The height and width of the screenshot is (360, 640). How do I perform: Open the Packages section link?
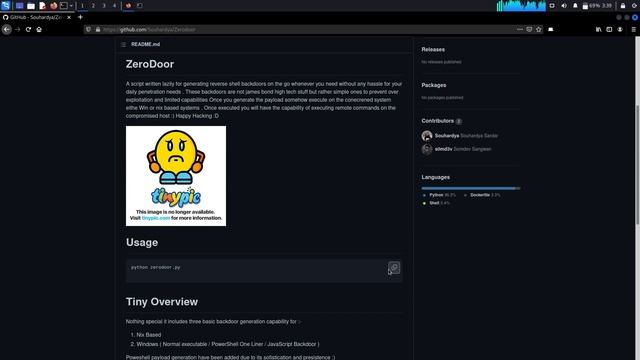tap(433, 85)
